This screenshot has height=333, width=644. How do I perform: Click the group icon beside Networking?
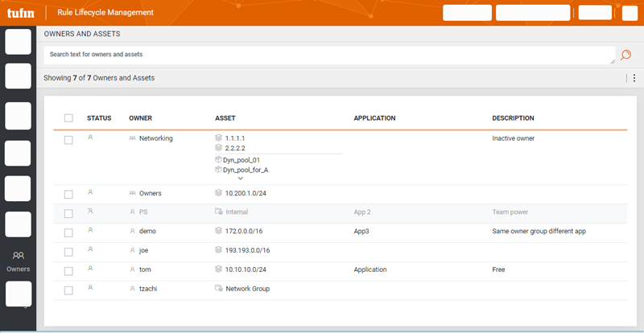[132, 139]
